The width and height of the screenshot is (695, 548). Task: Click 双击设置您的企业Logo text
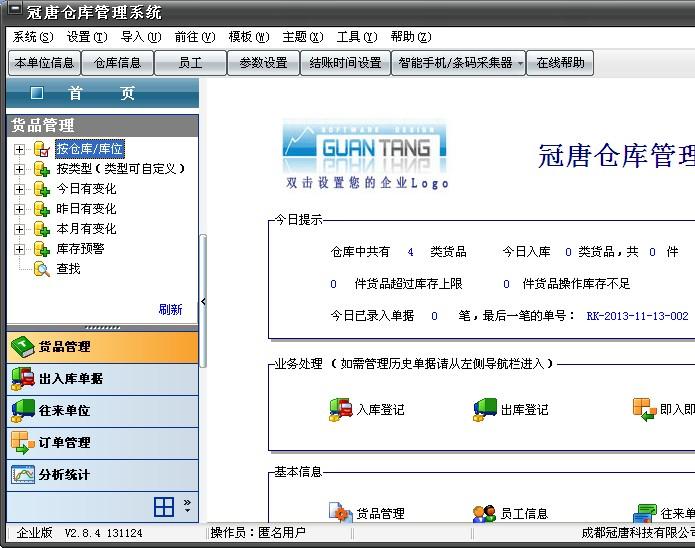click(367, 183)
